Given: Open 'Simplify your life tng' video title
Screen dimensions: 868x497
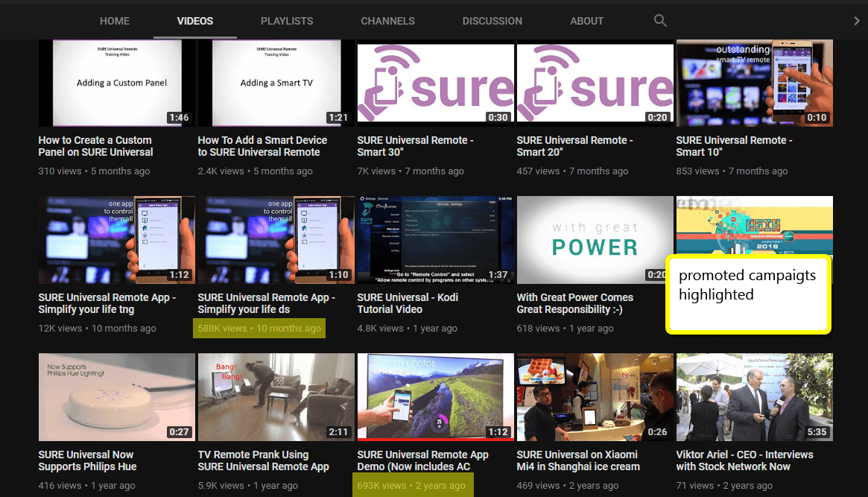Looking at the screenshot, I should click(107, 303).
